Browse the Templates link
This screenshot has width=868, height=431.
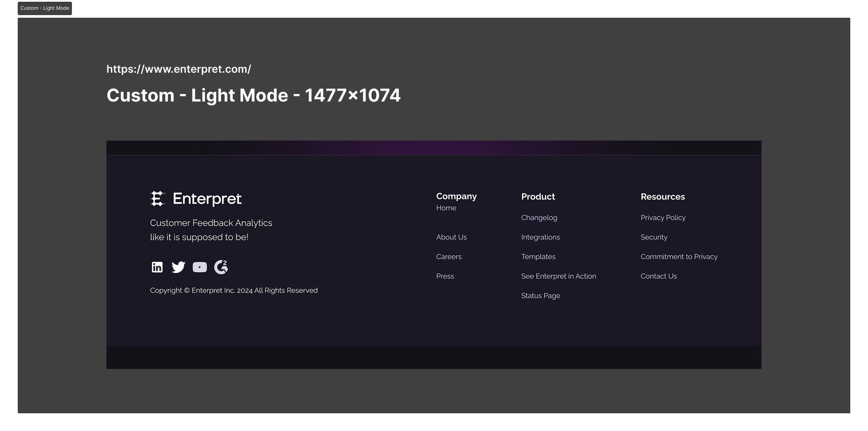pyautogui.click(x=538, y=257)
